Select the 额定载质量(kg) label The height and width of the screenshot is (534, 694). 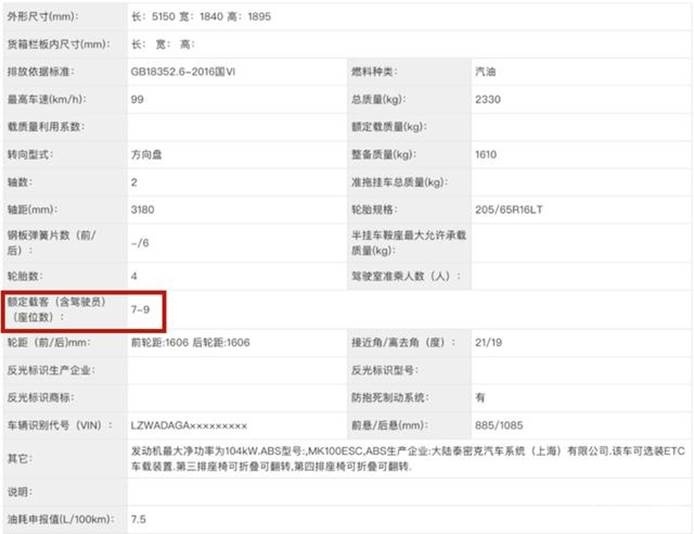pos(389,127)
